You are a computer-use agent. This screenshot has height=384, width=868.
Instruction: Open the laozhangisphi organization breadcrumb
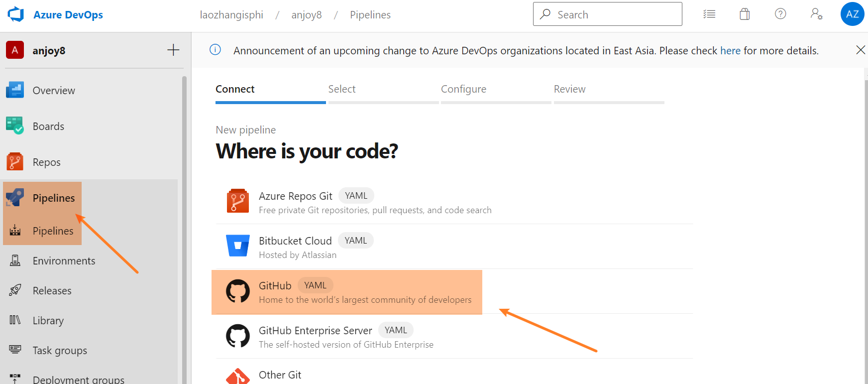click(231, 15)
